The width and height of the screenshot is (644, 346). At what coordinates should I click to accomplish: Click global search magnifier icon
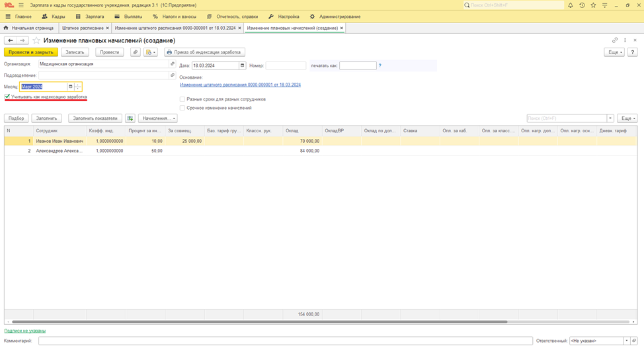467,5
